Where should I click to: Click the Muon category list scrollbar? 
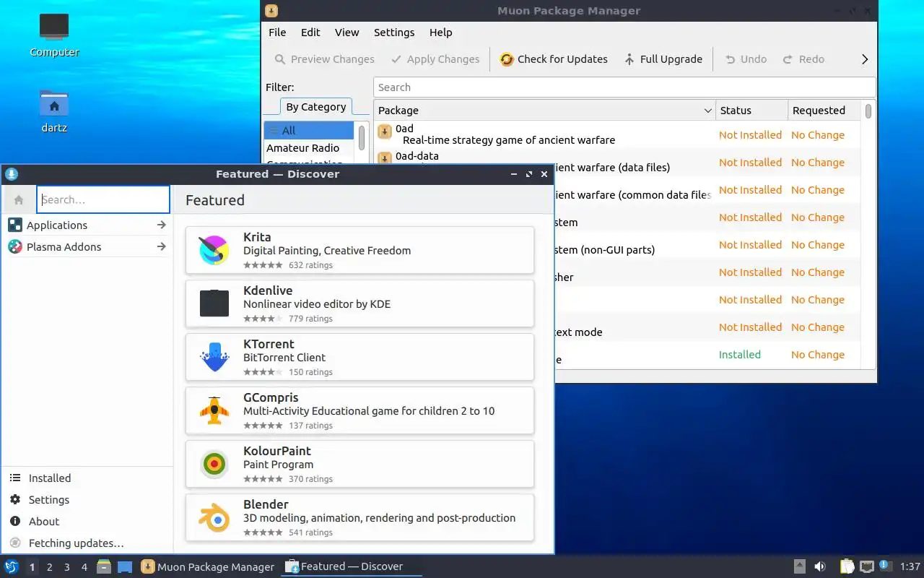(362, 137)
